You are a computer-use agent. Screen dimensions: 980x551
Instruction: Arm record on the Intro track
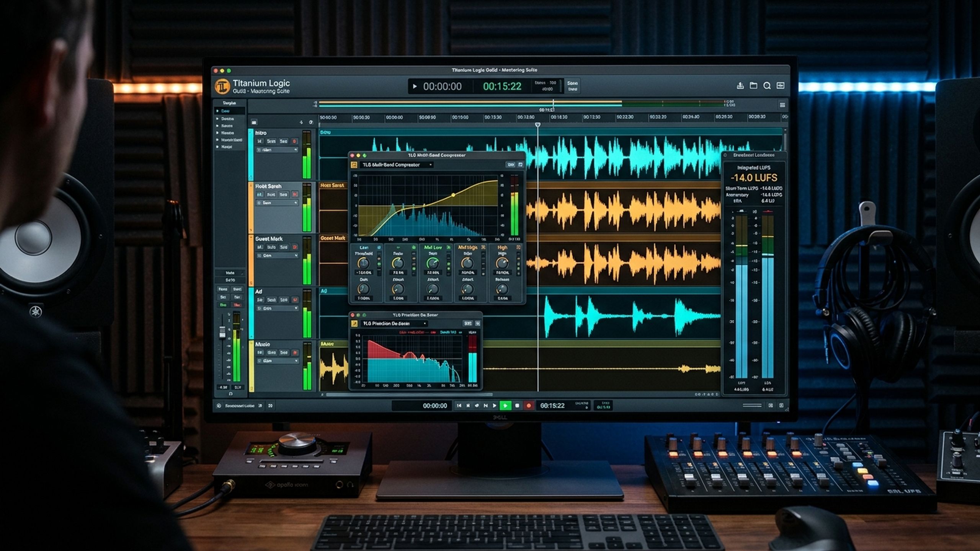click(x=294, y=141)
